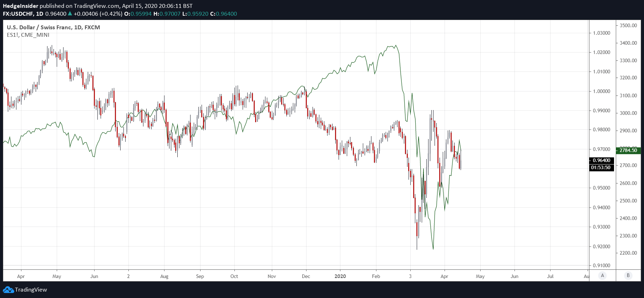Click the Sep label on time axis
644x298 pixels.
point(200,276)
